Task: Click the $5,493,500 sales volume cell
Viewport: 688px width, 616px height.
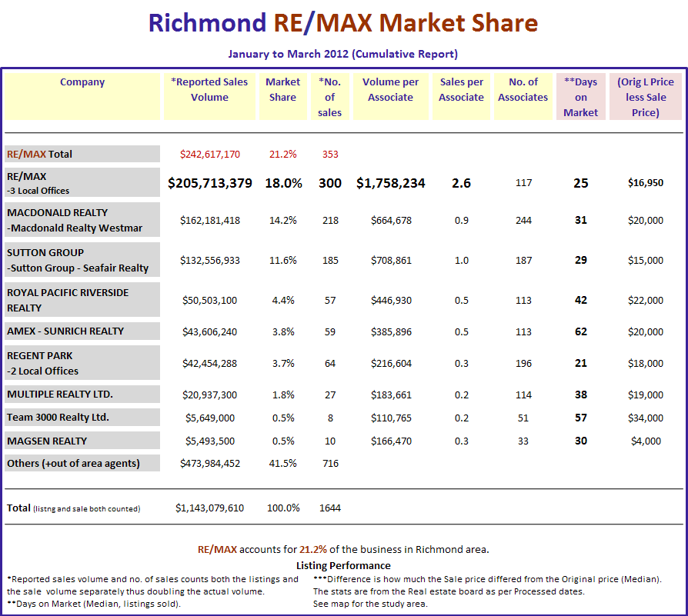Action: tap(210, 441)
